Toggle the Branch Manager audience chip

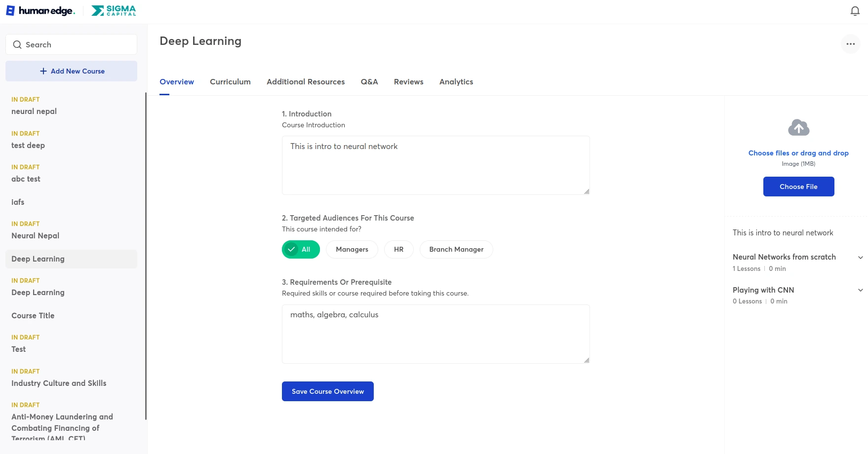tap(456, 249)
